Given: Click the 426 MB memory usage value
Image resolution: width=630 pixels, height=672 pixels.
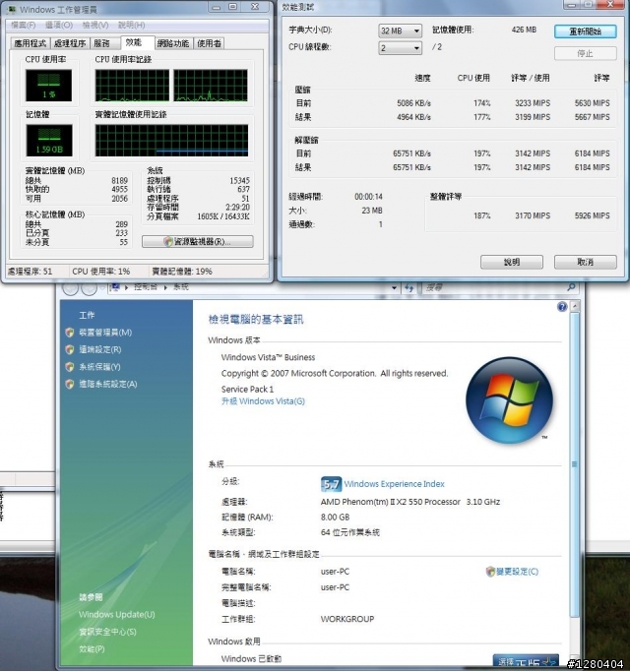Looking at the screenshot, I should click(x=524, y=30).
